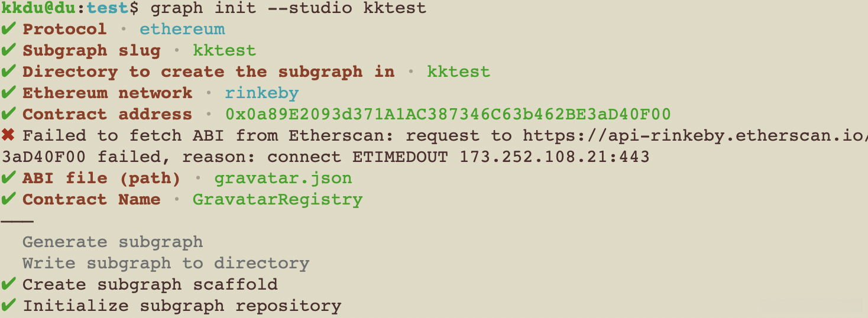This screenshot has height=318, width=868.
Task: Click the Generate subgraph step line
Action: pos(112,242)
